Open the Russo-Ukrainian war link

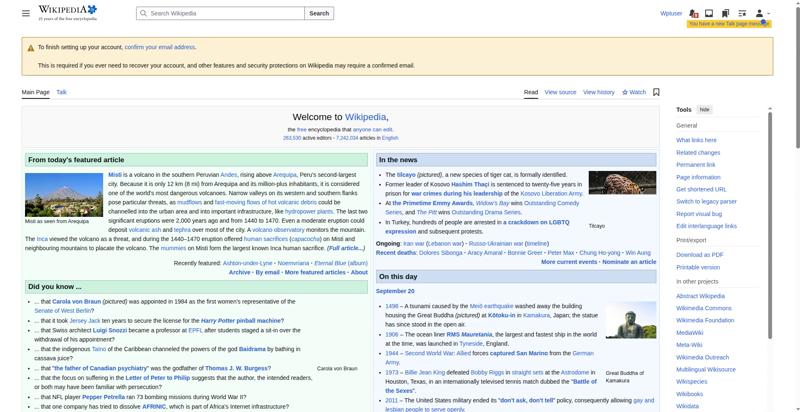(496, 243)
